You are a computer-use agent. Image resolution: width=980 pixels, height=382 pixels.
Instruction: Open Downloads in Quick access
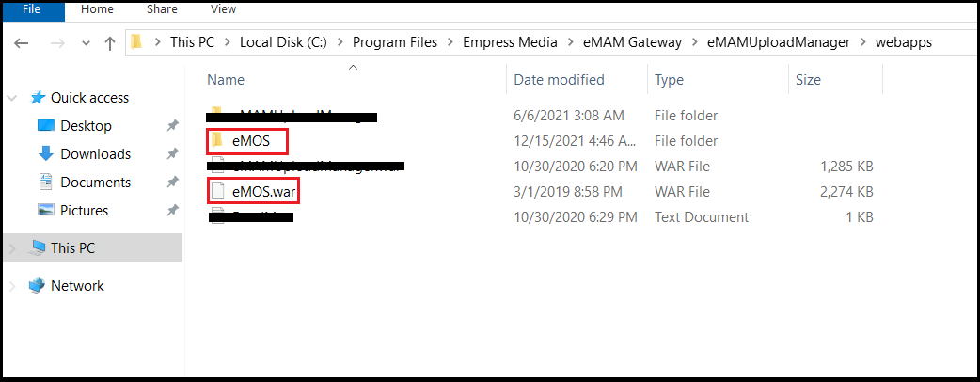click(x=95, y=153)
